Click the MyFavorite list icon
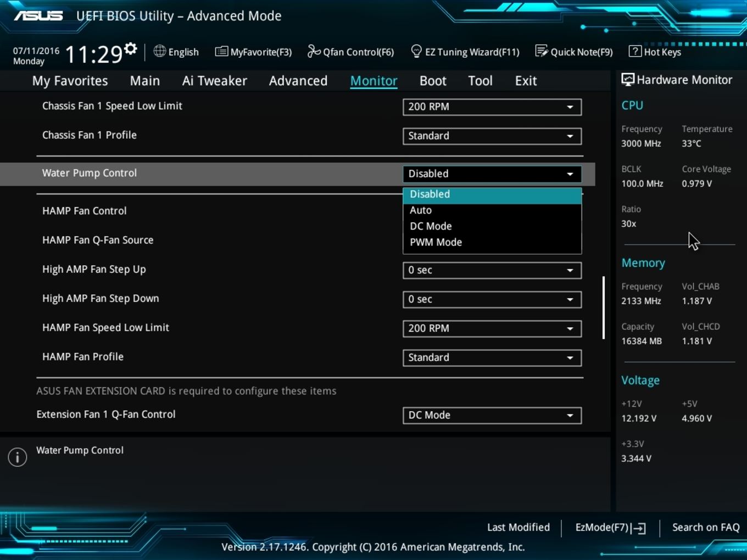Screen dimensions: 747x560 click(221, 52)
